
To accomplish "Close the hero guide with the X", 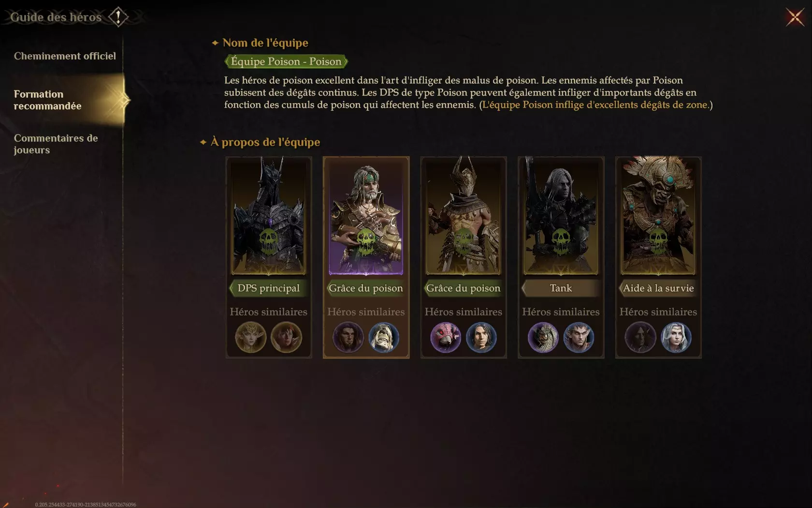I will (795, 17).
